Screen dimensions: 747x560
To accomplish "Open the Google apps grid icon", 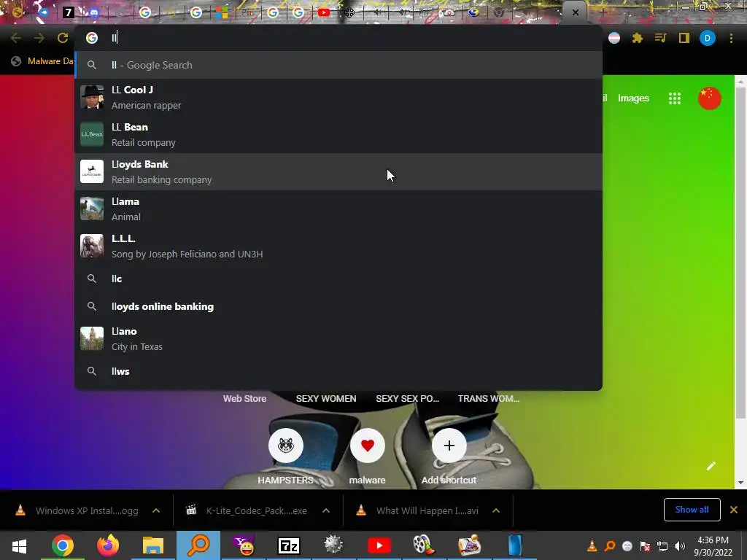I will [675, 98].
